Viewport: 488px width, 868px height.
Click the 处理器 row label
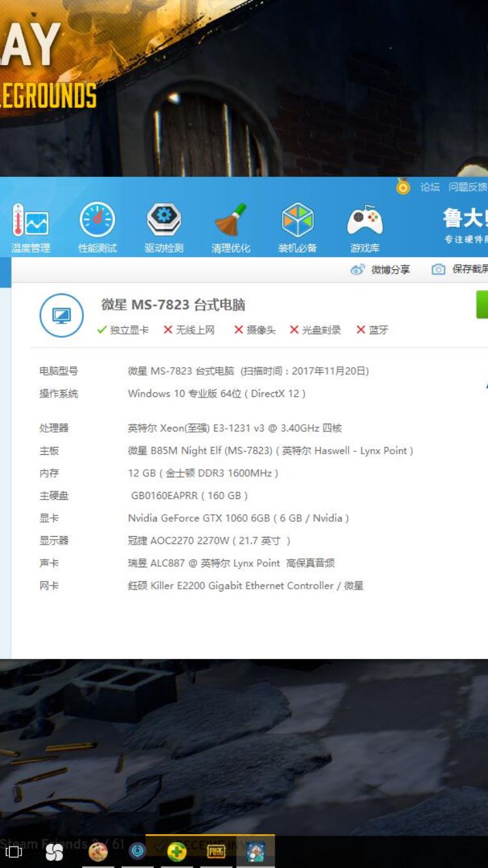[x=54, y=428]
